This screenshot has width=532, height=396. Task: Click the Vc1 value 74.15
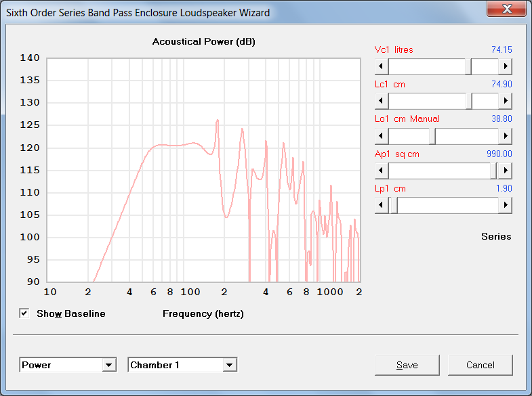(x=502, y=50)
